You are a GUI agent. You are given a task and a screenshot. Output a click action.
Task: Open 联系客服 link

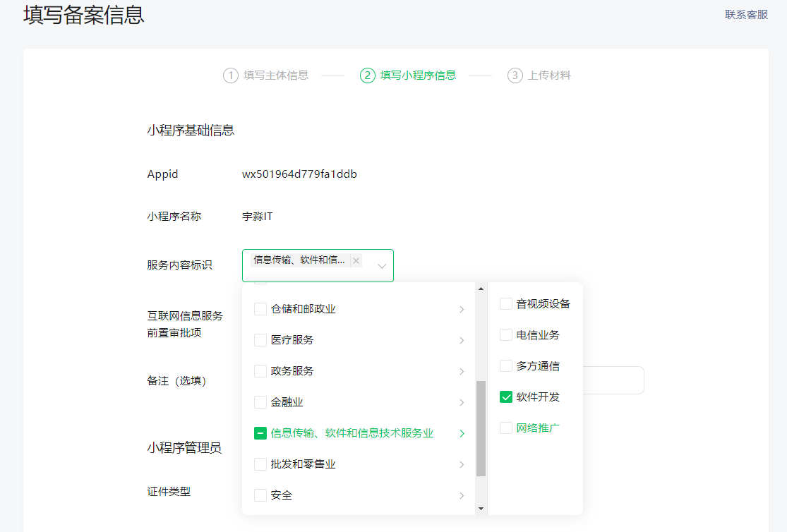coord(746,14)
